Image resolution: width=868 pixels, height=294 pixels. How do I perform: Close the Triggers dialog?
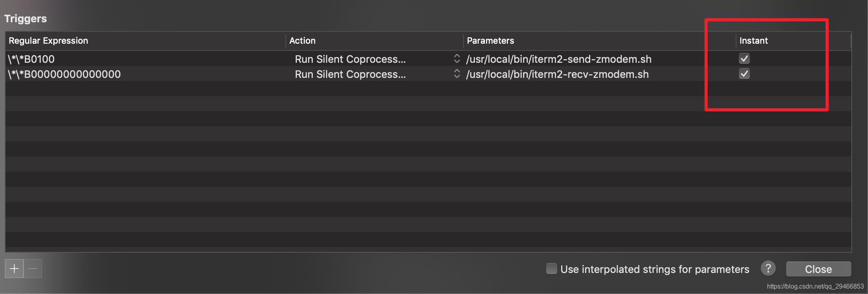tap(818, 269)
